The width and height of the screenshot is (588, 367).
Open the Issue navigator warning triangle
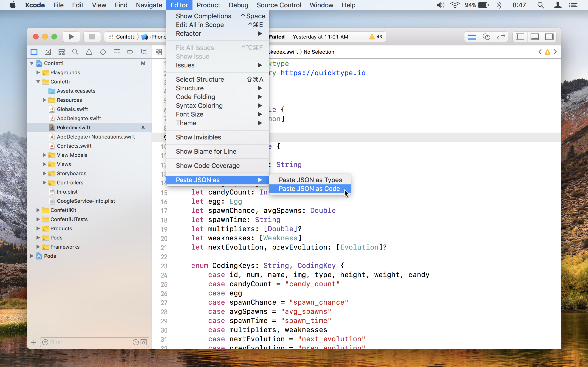(x=89, y=52)
